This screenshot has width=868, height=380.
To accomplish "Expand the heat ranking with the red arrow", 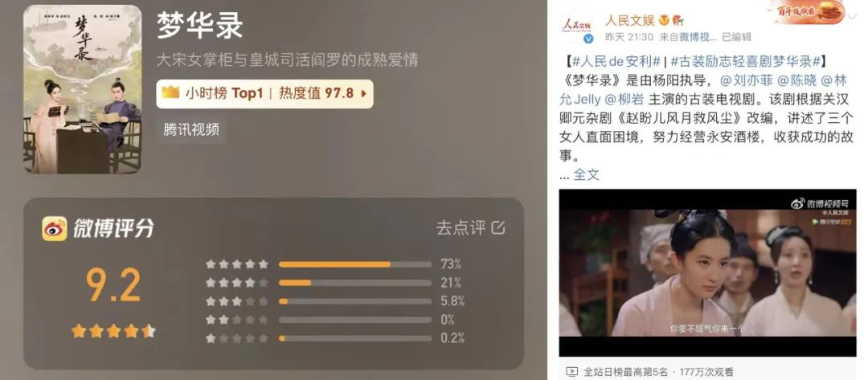I will (364, 93).
